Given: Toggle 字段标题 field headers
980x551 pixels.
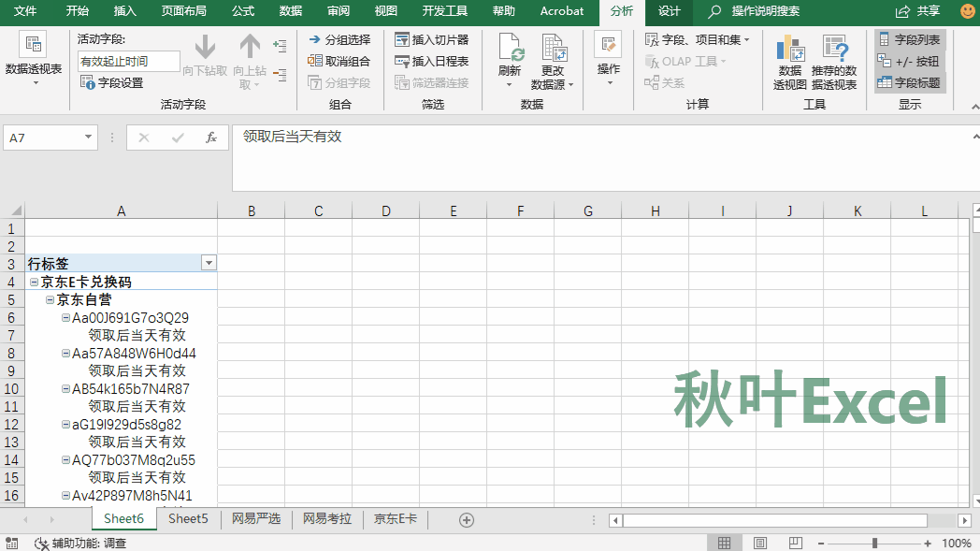Looking at the screenshot, I should (909, 82).
